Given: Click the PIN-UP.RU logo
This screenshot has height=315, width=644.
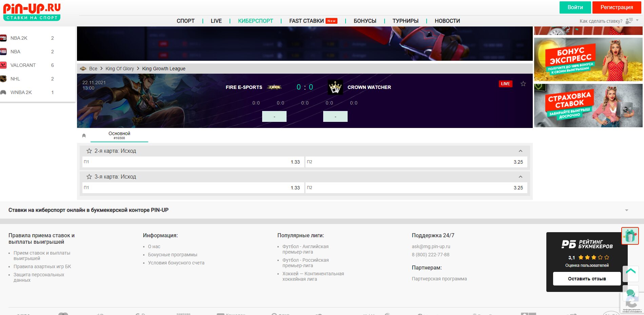Looking at the screenshot, I should point(32,12).
